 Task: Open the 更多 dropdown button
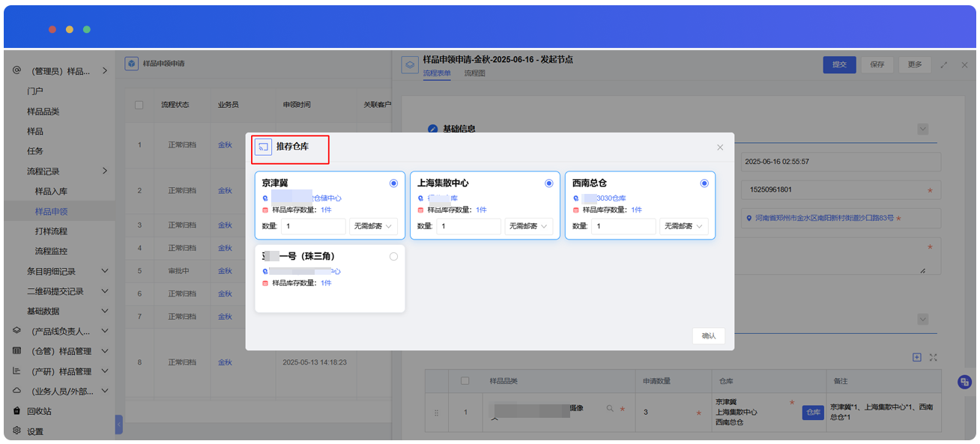click(x=915, y=65)
